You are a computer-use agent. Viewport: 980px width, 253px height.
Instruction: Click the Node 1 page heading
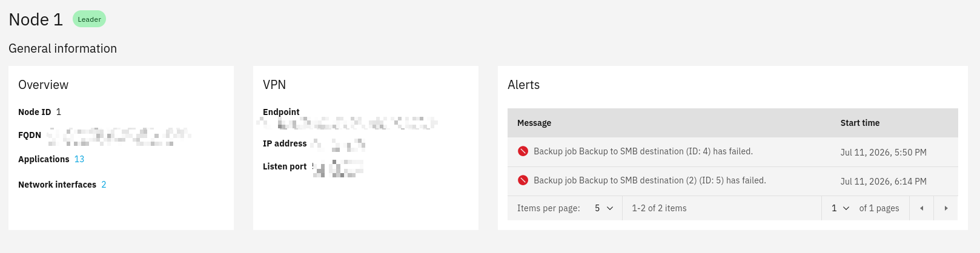[x=36, y=19]
